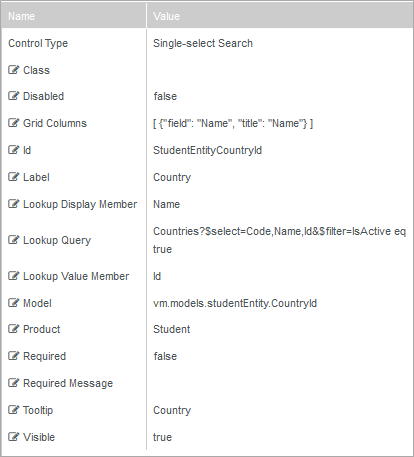The image size is (414, 457).
Task: Select the Single-select Search value
Action: coord(203,43)
